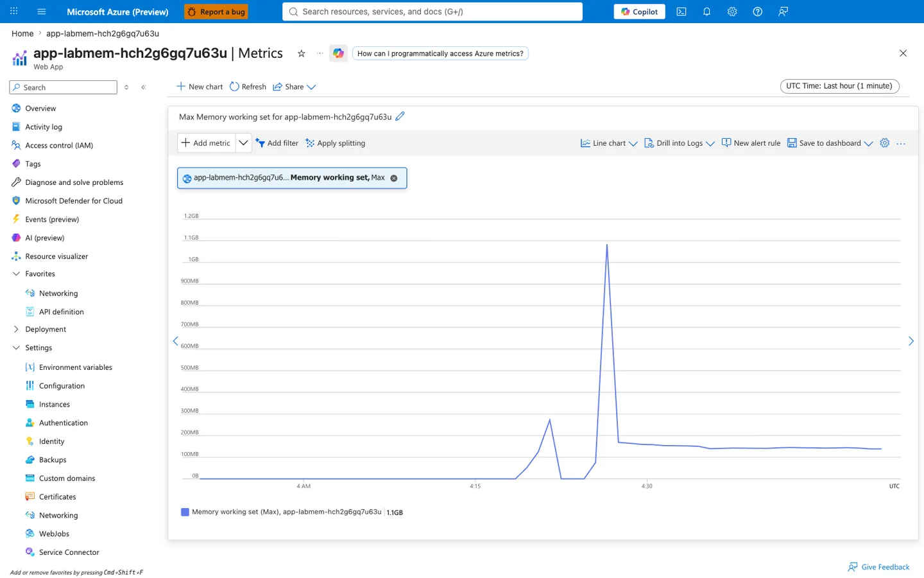Open Save to dashboard dropdown
924x578 pixels.
[x=830, y=143]
